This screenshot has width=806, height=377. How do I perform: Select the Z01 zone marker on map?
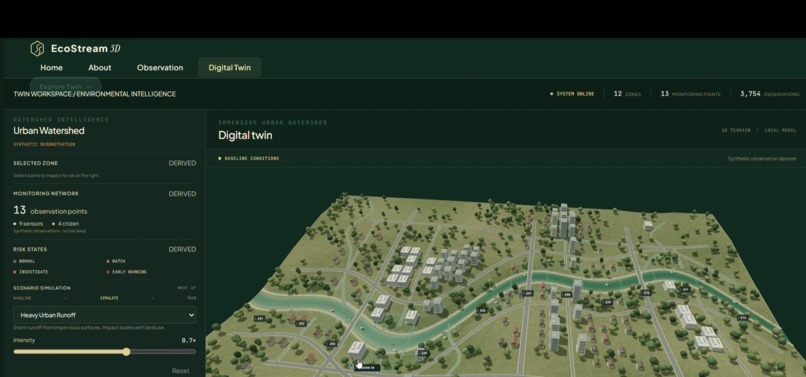point(260,319)
